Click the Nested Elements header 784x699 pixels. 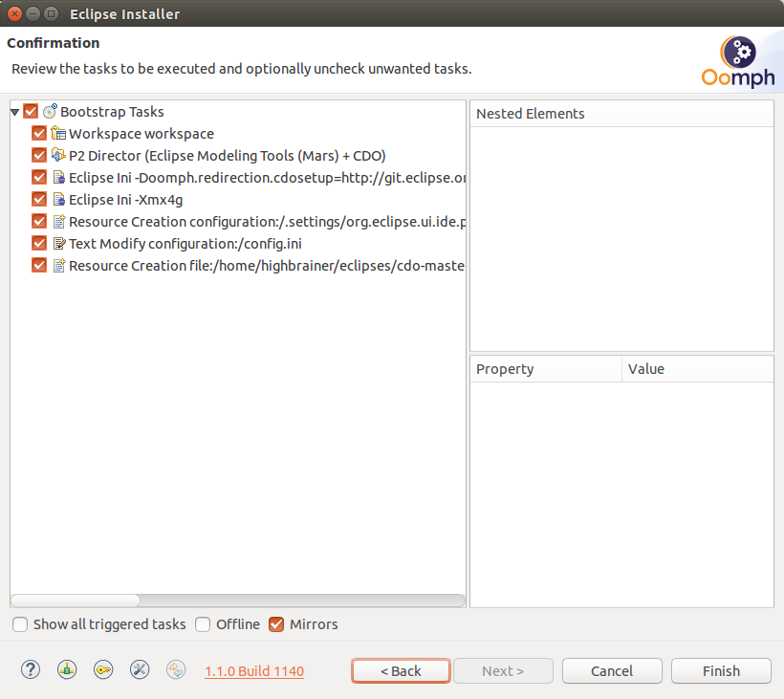tap(622, 114)
